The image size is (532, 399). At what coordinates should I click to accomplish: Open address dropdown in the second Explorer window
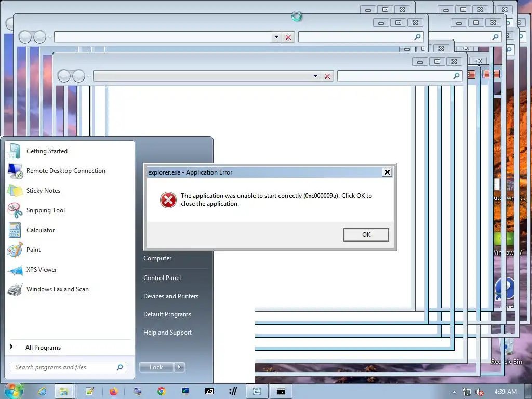[x=276, y=37]
